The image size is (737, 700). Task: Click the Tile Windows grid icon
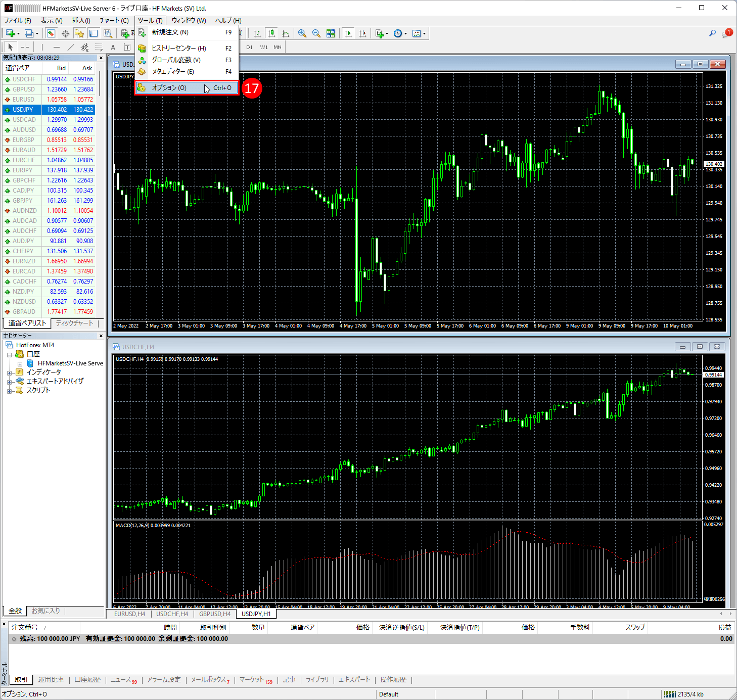point(331,33)
